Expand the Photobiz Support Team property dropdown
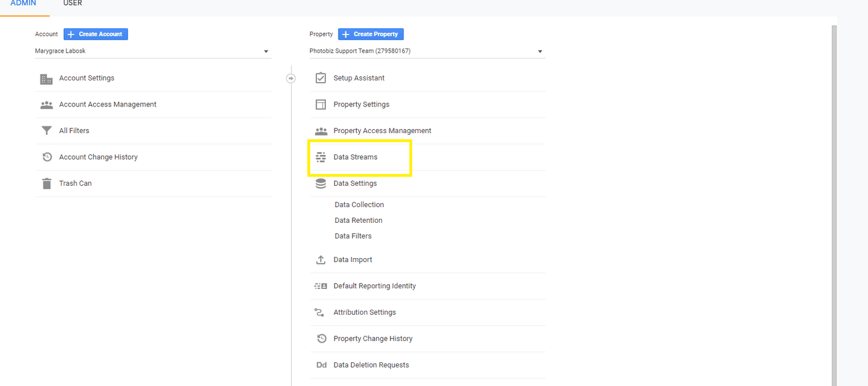The height and width of the screenshot is (386, 868). (x=539, y=51)
